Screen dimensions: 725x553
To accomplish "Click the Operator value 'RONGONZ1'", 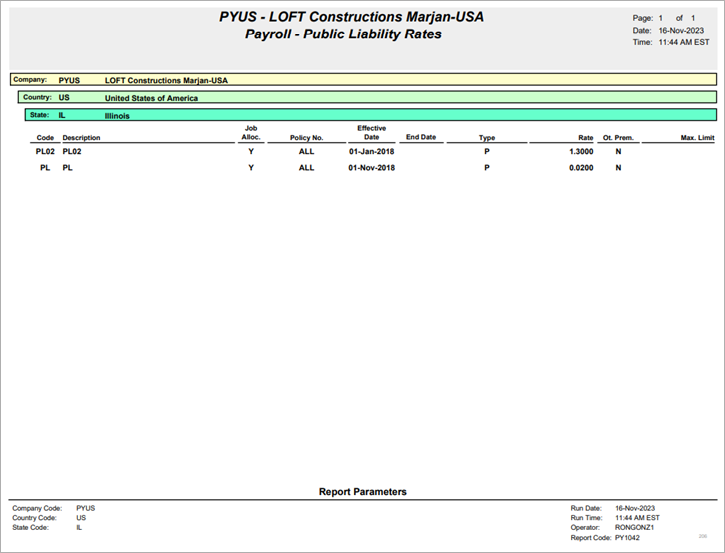I will (634, 528).
